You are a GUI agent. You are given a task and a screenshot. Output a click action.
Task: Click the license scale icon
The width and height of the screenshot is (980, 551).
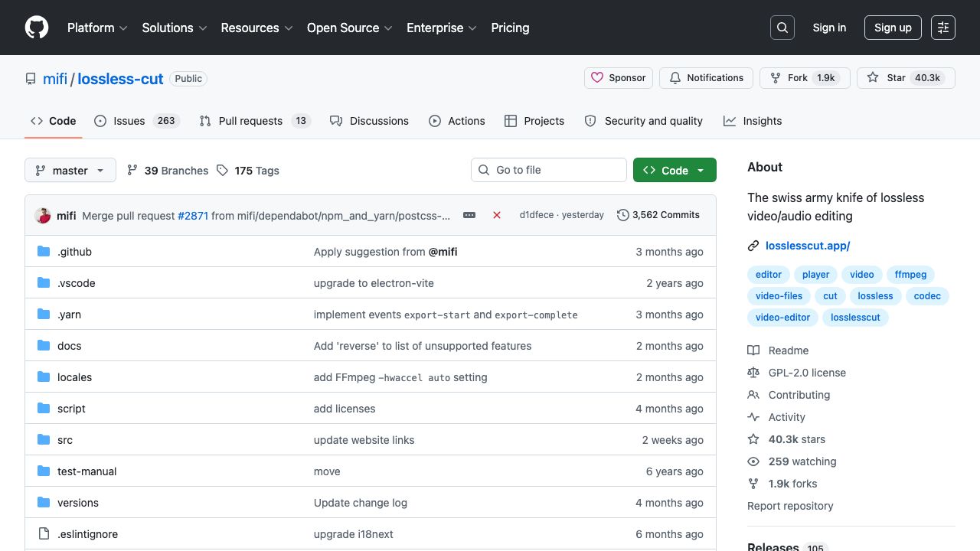pos(753,373)
